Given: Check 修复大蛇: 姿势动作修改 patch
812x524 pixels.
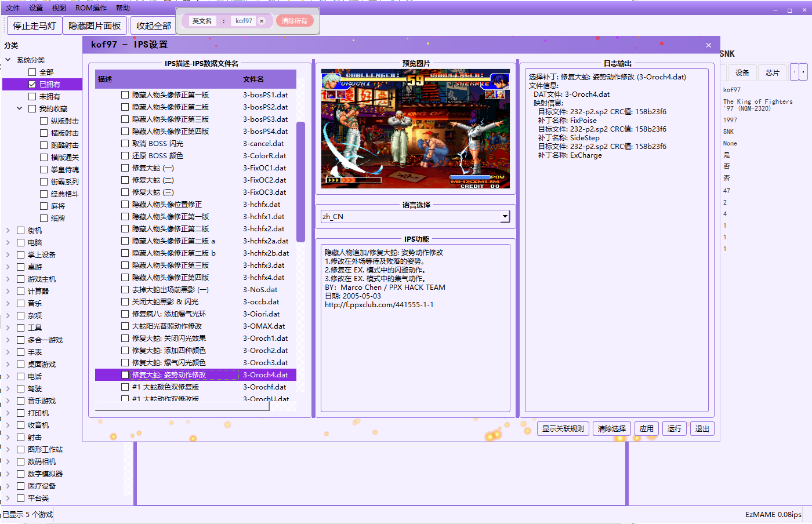Looking at the screenshot, I should pos(125,374).
